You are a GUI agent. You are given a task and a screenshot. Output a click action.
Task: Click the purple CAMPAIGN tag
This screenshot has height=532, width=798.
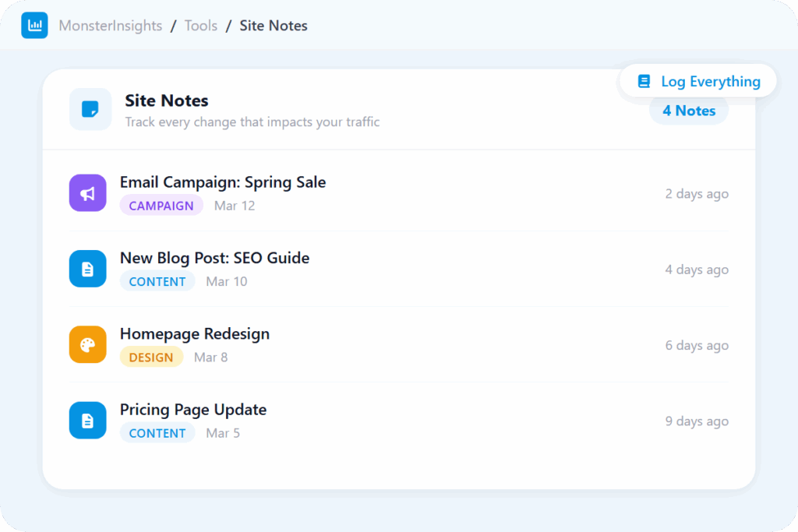point(161,206)
